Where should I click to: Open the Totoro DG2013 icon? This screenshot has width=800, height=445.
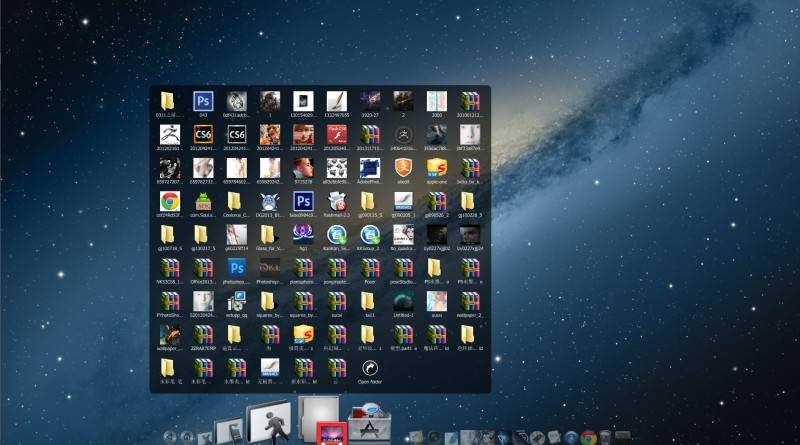pos(270,200)
